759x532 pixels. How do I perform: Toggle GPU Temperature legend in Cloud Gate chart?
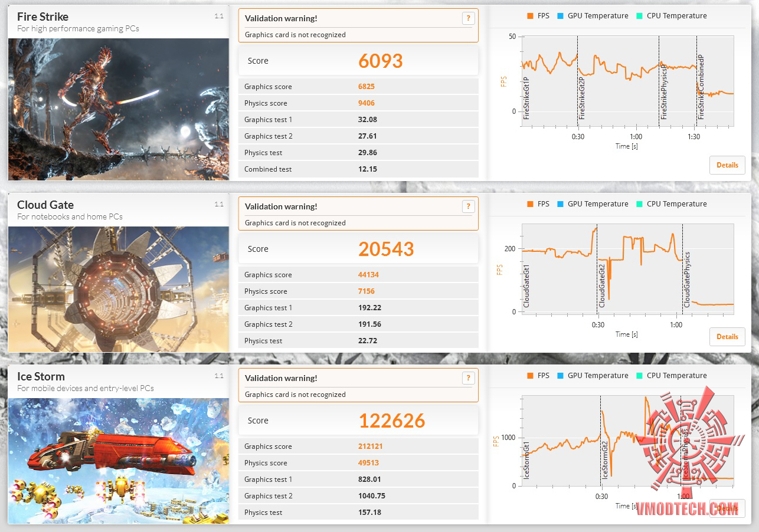pyautogui.click(x=592, y=204)
